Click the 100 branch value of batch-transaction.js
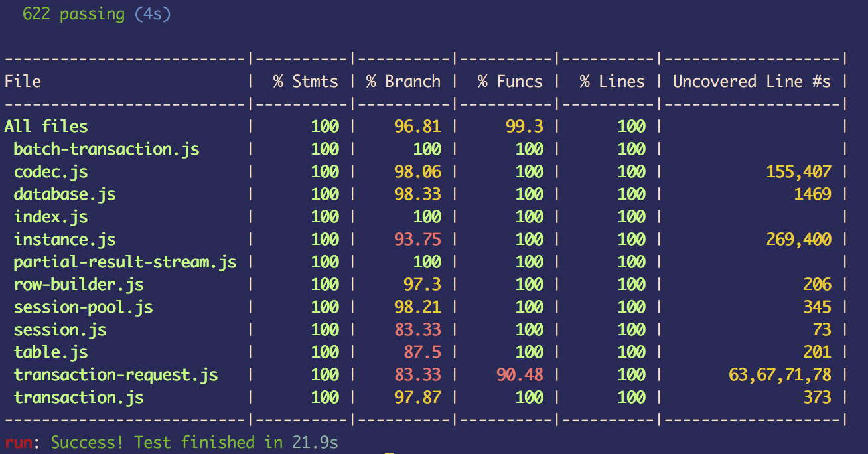Screen dimensions: 868x454 [x=427, y=149]
